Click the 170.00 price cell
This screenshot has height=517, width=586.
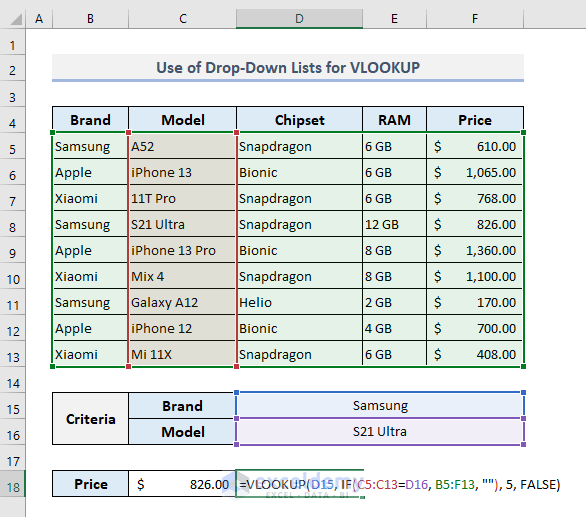pos(475,302)
